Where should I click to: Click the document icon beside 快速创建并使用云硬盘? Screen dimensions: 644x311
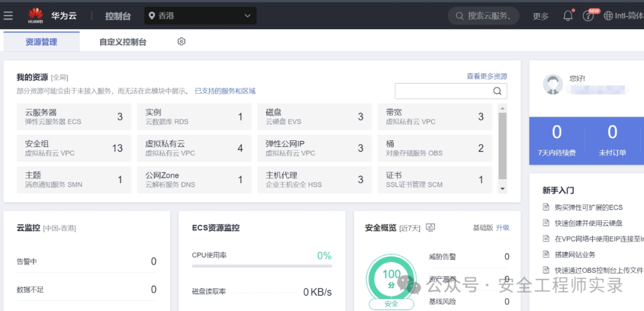coord(546,223)
